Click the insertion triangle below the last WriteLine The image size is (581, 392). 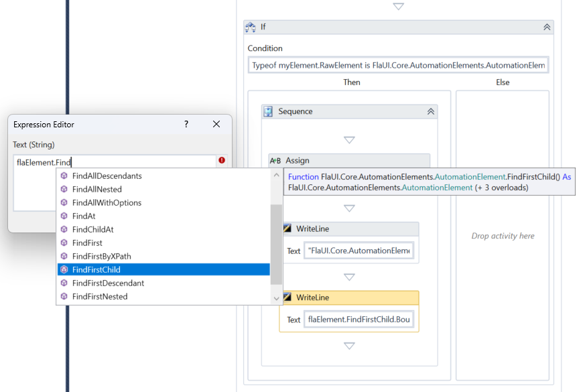pyautogui.click(x=349, y=346)
